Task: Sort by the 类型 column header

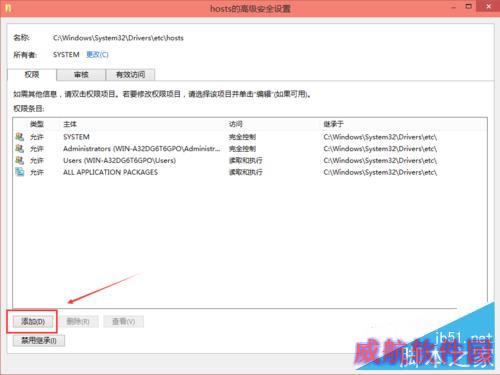Action: pos(37,124)
